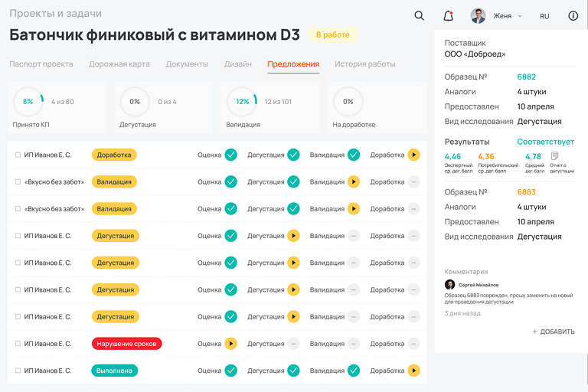Click yellow play icon in Доработка first row
The width and height of the screenshot is (588, 392).
click(x=413, y=155)
